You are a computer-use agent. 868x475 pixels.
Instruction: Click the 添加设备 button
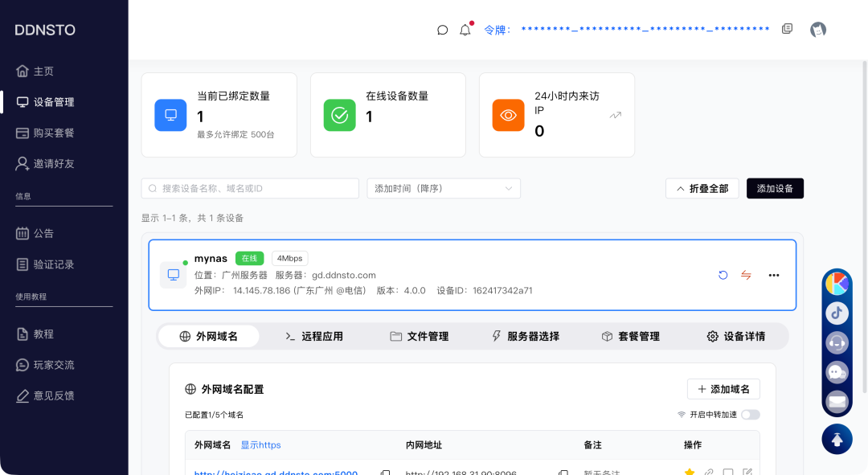coord(775,188)
